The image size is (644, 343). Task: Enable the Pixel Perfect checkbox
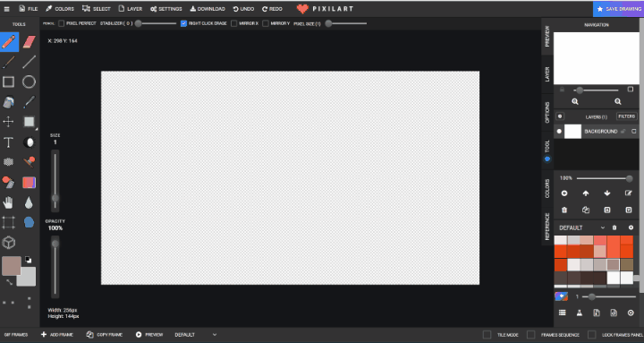(x=62, y=23)
